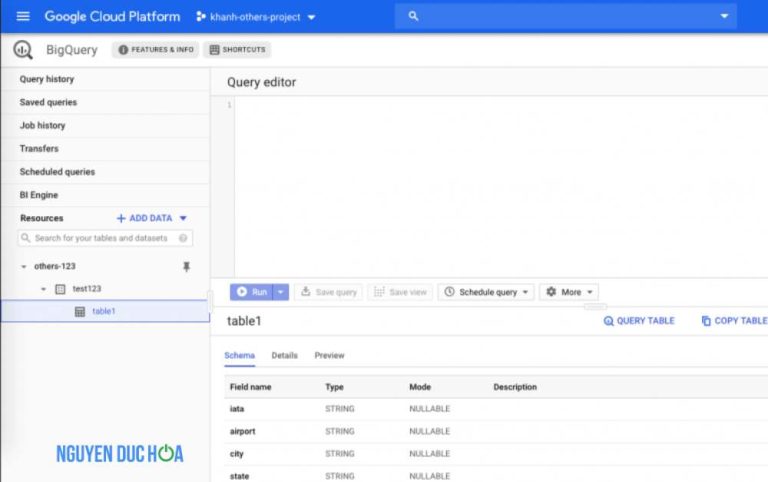Image resolution: width=768 pixels, height=482 pixels.
Task: Collapse the test123 dataset node
Action: [x=43, y=289]
